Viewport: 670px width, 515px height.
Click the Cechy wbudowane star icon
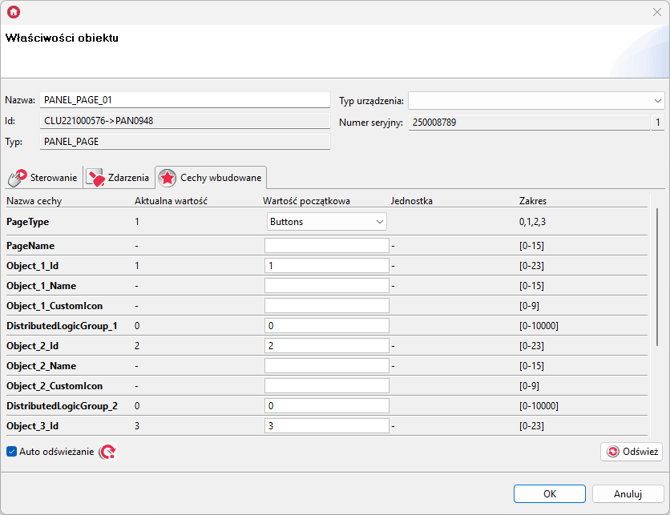pos(167,178)
